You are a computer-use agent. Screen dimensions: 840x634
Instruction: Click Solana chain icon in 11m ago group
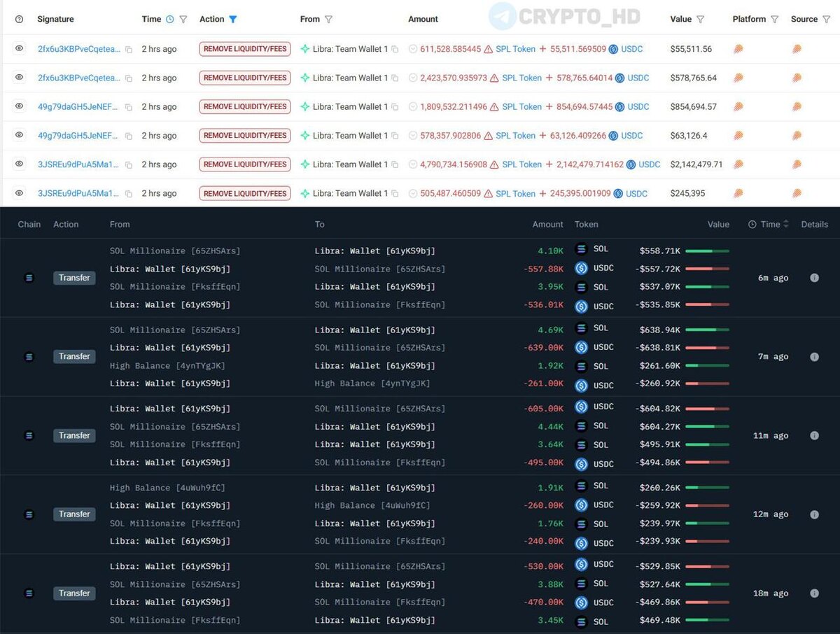point(29,435)
